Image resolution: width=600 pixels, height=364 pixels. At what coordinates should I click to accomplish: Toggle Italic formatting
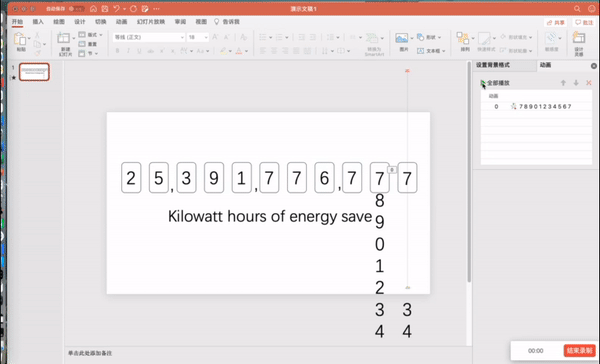(128, 51)
